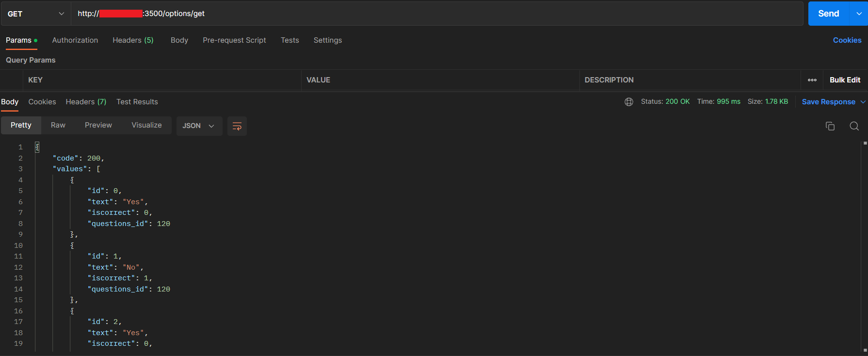
Task: Switch response view to Visualize
Action: pyautogui.click(x=146, y=125)
